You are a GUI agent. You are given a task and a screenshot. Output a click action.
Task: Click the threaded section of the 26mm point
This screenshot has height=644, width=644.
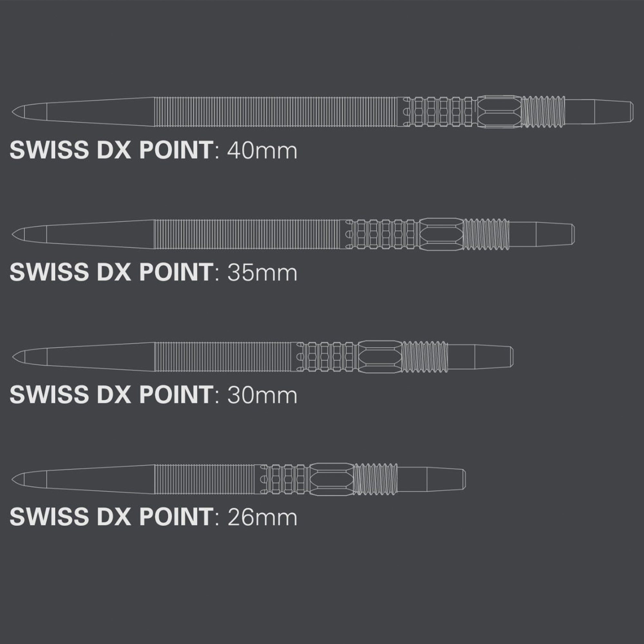click(x=375, y=479)
